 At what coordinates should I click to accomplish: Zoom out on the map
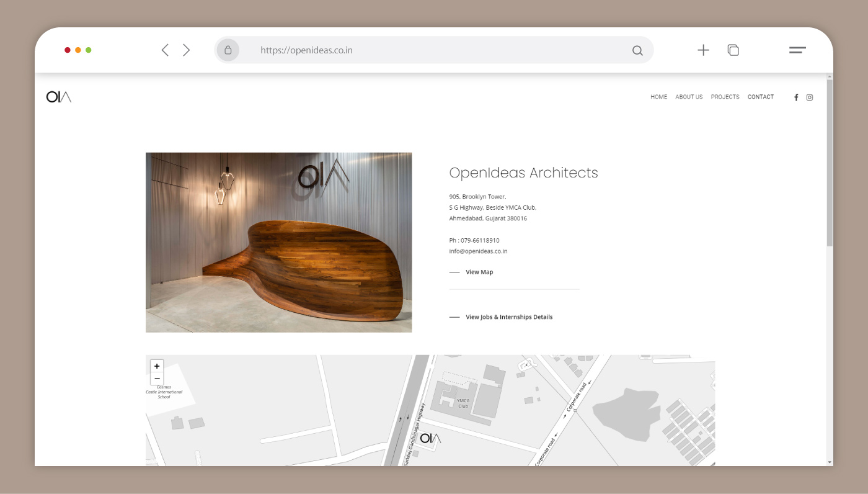(x=157, y=379)
